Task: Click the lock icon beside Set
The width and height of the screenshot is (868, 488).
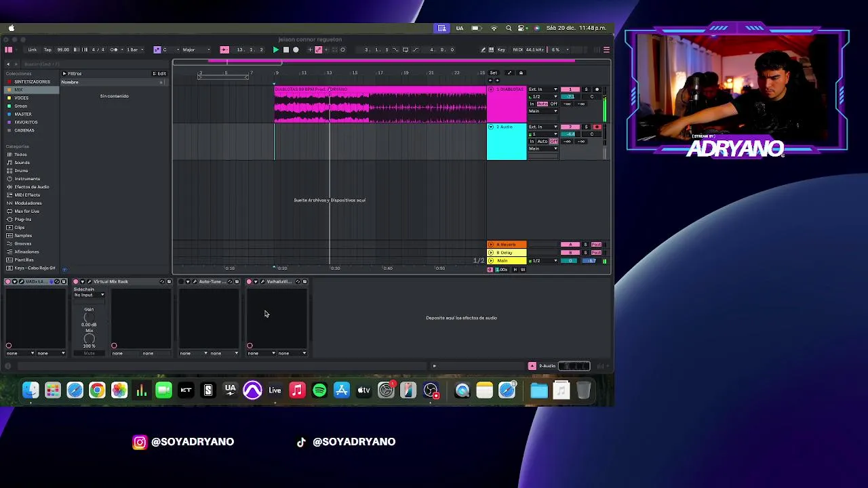Action: 521,73
